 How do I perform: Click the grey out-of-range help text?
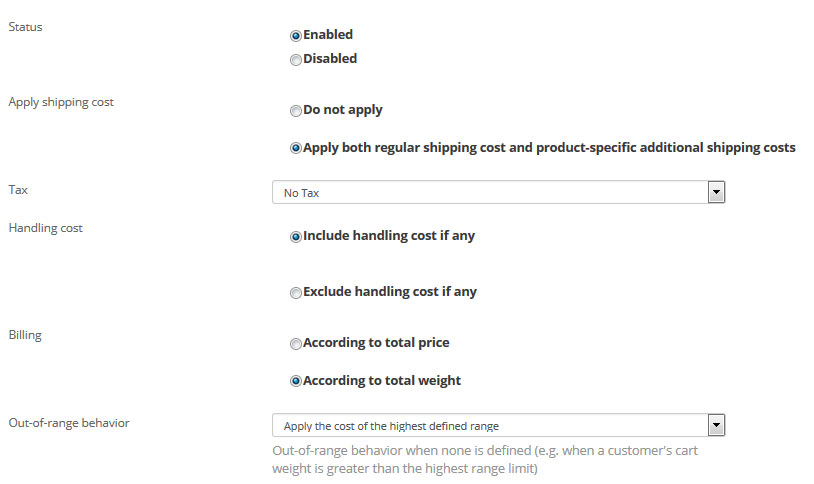(x=485, y=459)
